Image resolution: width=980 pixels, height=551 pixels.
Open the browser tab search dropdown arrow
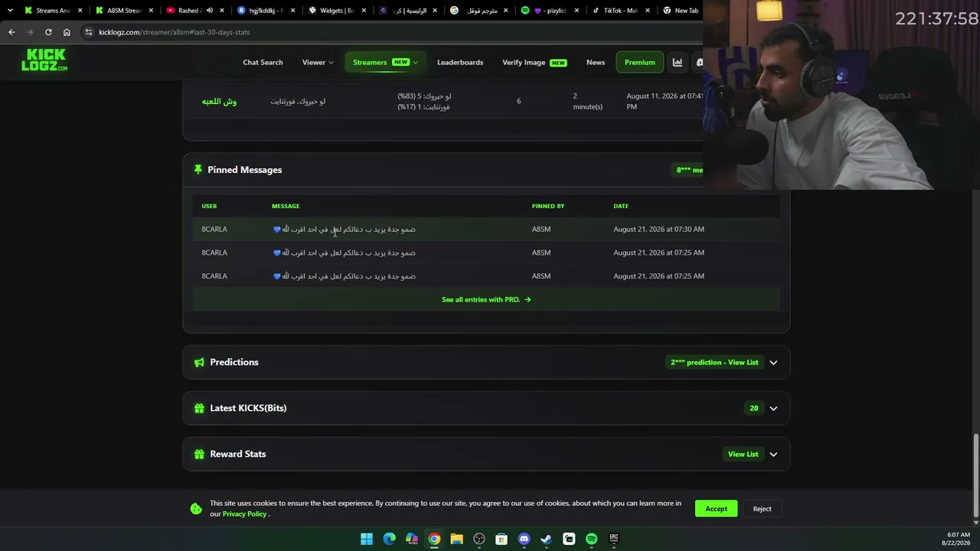coord(10,11)
